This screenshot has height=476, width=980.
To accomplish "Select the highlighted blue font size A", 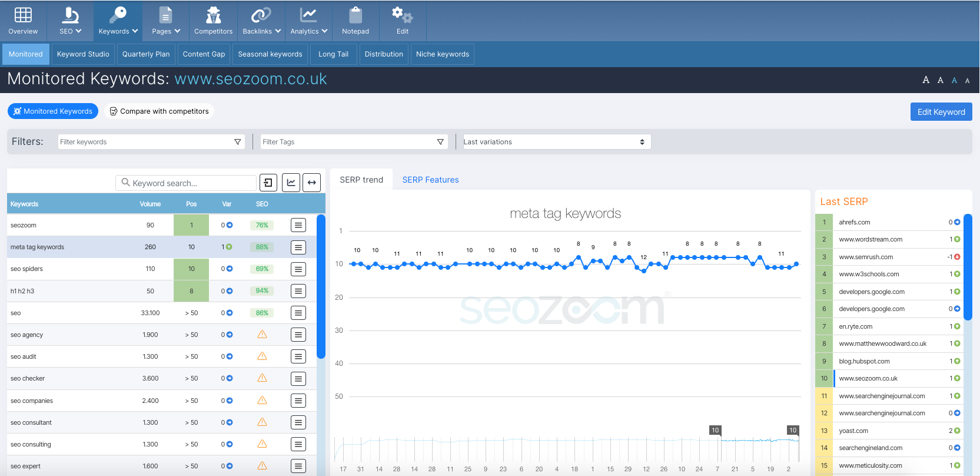I will pos(954,80).
